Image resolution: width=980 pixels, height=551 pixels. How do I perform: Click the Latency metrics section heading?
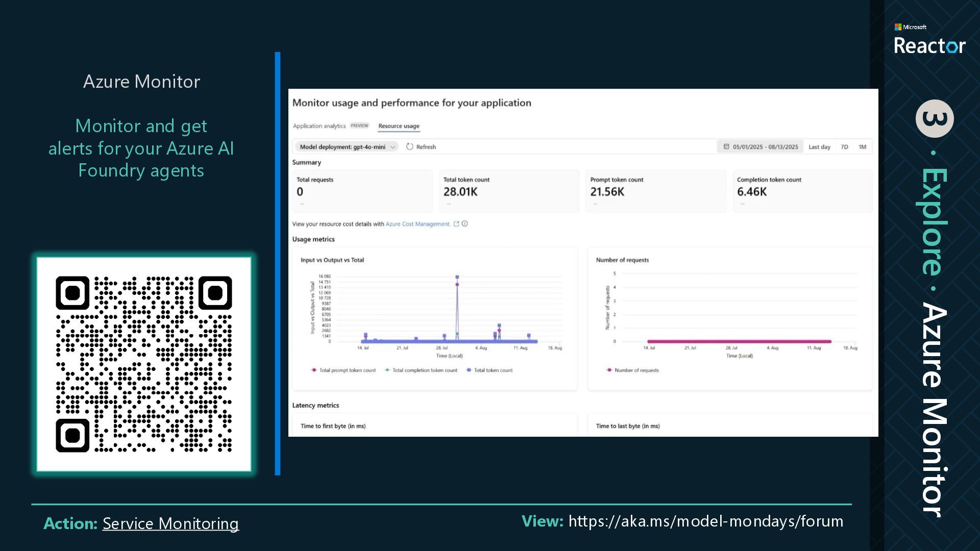pos(315,406)
